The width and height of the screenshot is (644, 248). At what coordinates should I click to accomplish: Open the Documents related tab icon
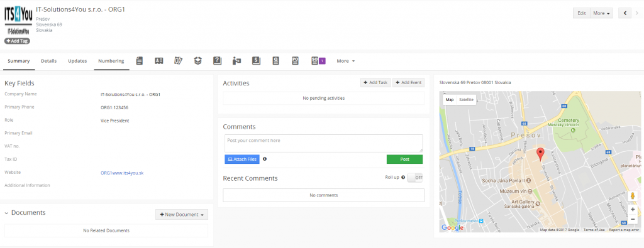pyautogui.click(x=140, y=61)
